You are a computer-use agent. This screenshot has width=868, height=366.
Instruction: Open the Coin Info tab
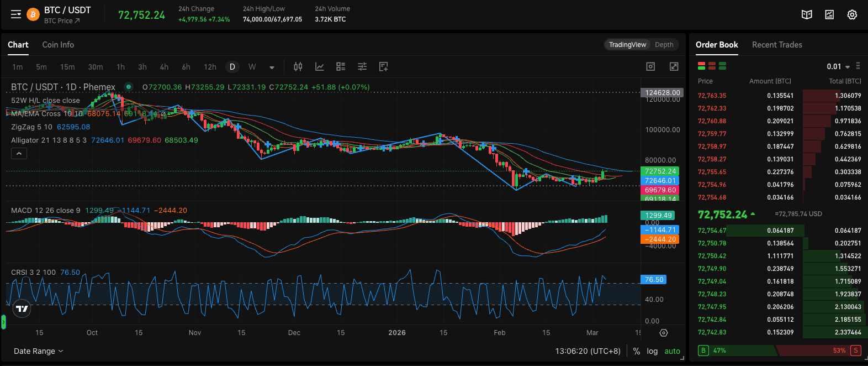[x=58, y=45]
